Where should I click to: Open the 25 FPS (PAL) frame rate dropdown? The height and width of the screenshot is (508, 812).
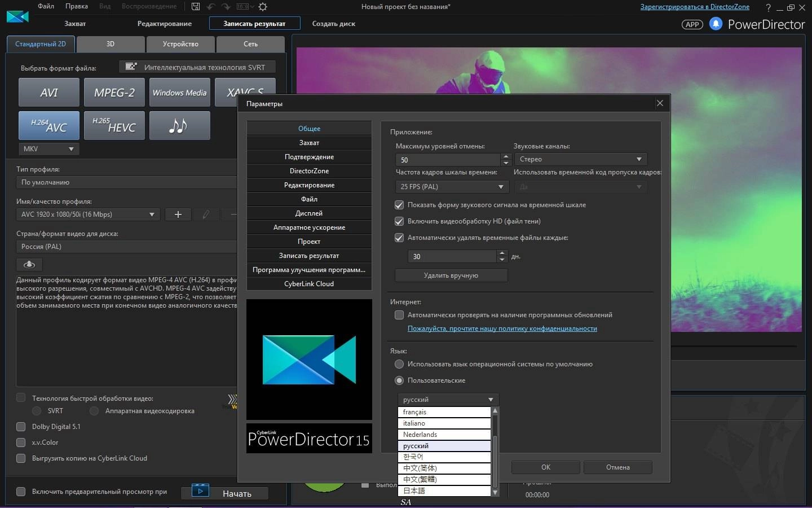click(x=452, y=187)
